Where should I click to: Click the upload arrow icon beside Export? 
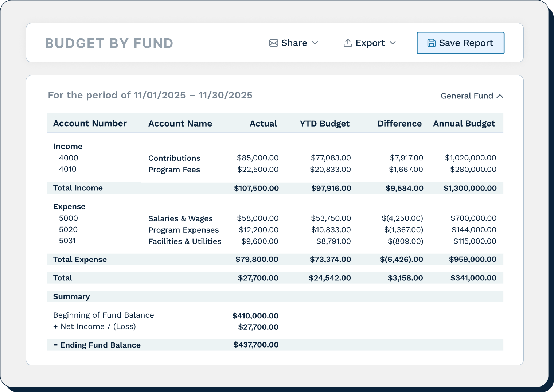tap(348, 43)
